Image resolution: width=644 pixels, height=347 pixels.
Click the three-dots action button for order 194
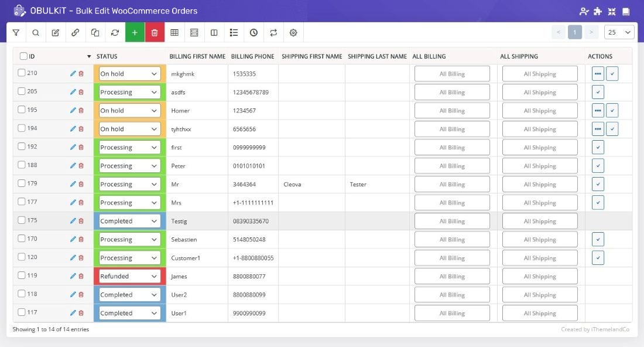(x=598, y=129)
